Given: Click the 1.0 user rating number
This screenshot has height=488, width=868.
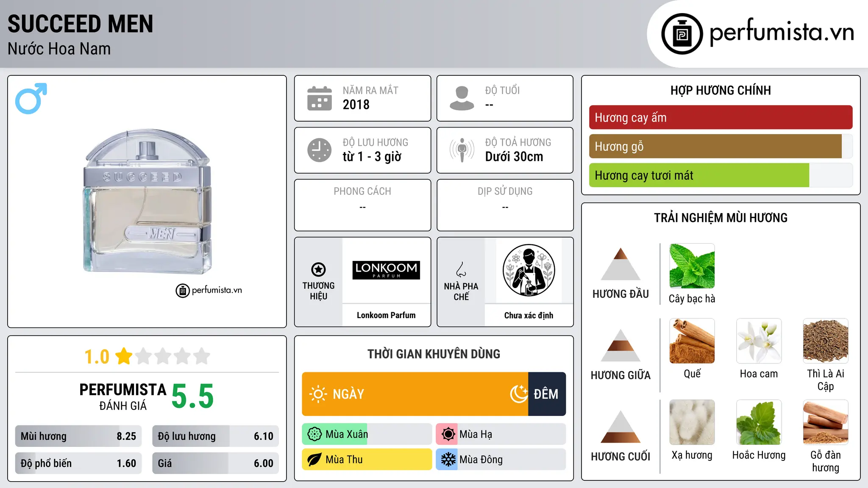Looking at the screenshot, I should click(97, 357).
